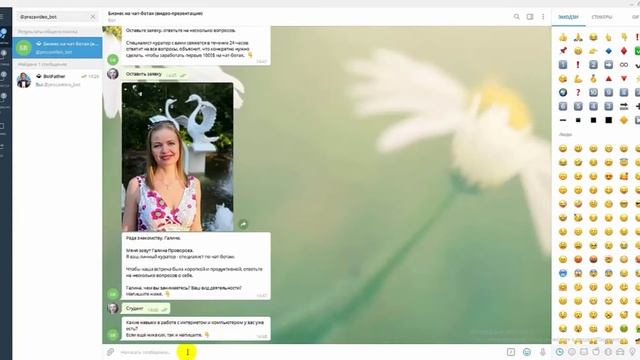Insert the blue diamond emoji
640x360 pixels.
point(609,51)
